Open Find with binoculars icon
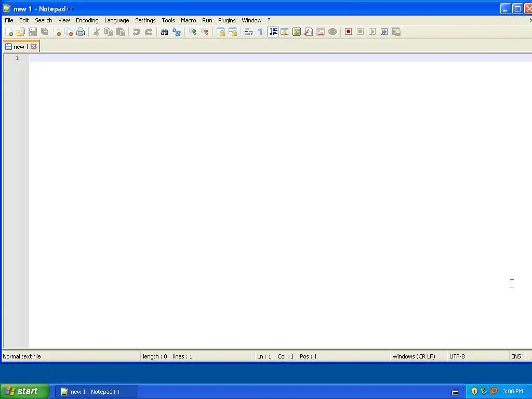Screen dimensions: 532x399 click(x=165, y=32)
